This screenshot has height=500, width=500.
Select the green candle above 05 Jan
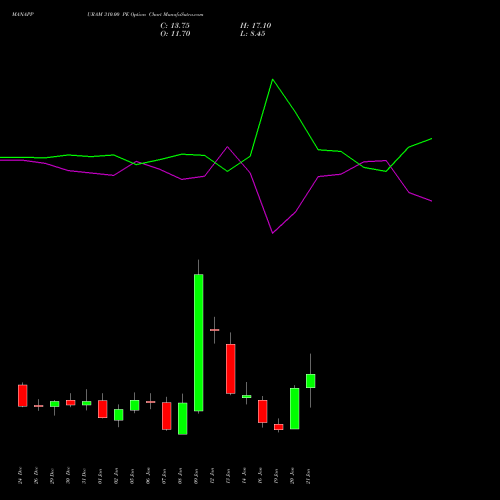click(x=135, y=405)
